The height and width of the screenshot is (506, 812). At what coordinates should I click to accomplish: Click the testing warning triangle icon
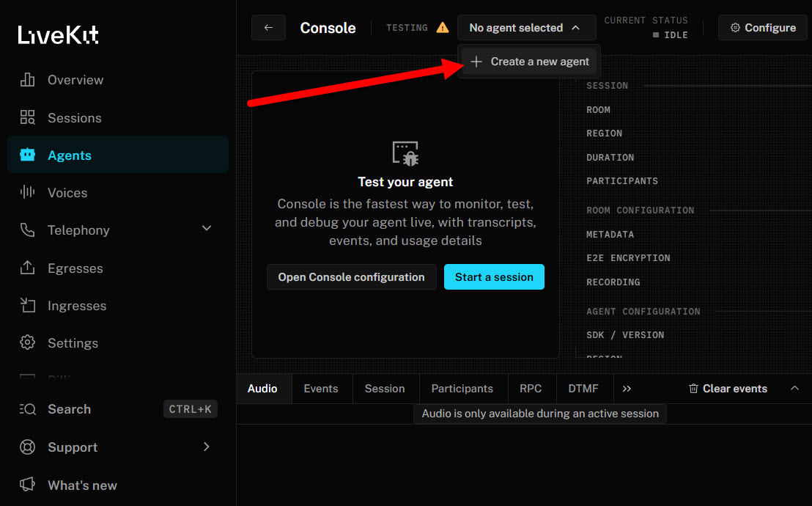[x=442, y=27]
